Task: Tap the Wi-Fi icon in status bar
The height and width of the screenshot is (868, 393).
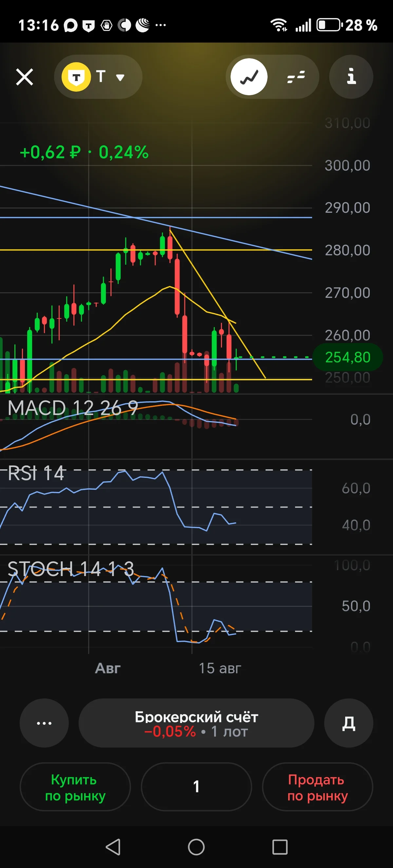Action: pyautogui.click(x=279, y=25)
